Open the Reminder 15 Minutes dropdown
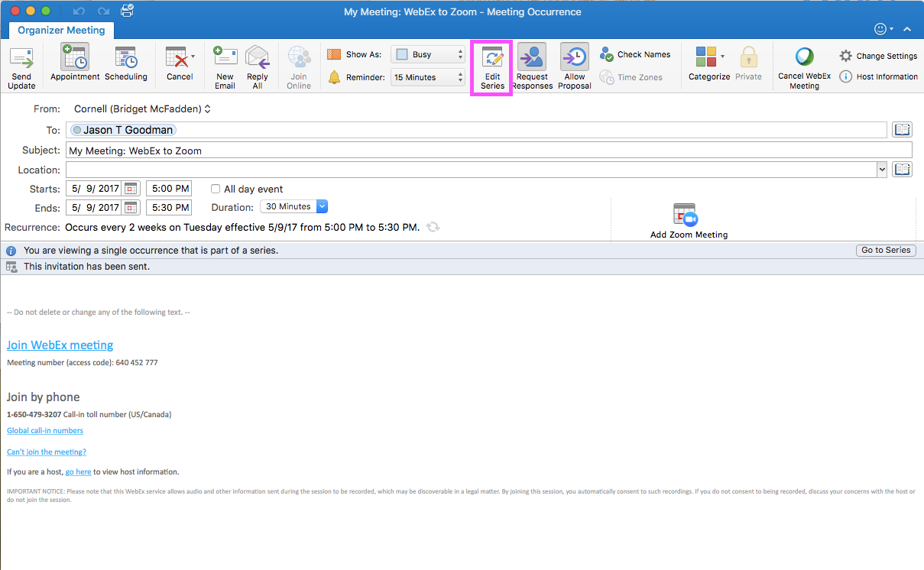 [428, 77]
